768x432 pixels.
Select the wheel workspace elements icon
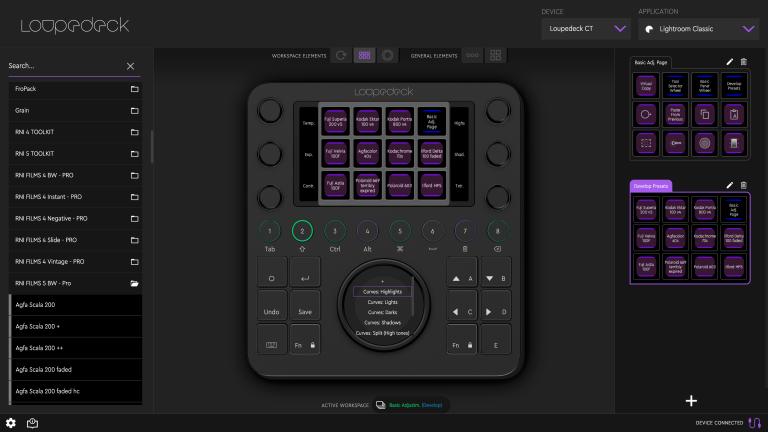coord(387,55)
